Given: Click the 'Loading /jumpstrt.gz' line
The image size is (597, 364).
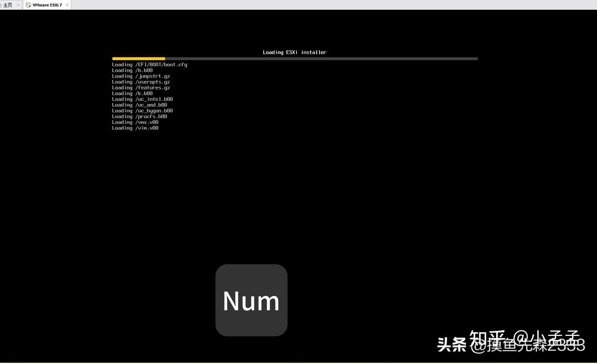Looking at the screenshot, I should (x=141, y=76).
